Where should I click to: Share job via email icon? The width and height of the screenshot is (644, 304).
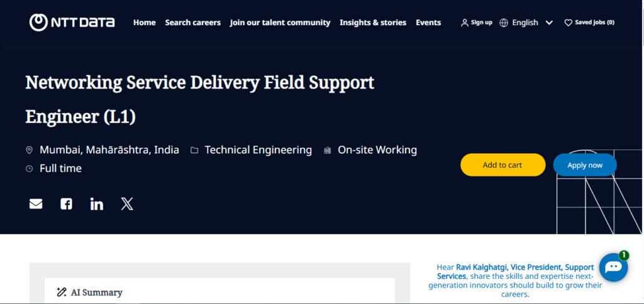tap(36, 204)
